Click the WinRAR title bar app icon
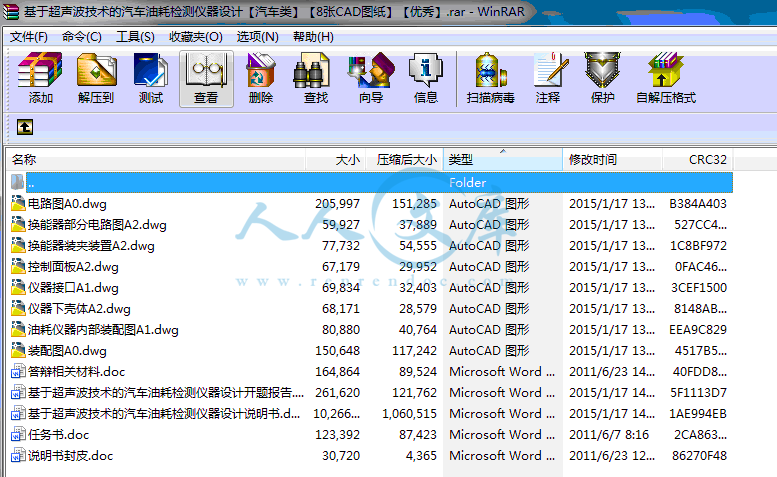 pos(11,11)
